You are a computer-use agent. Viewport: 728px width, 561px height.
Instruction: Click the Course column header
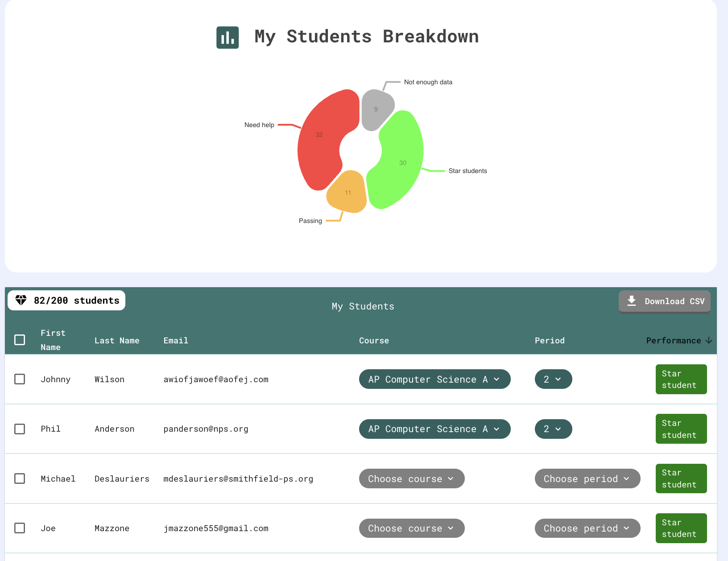(x=374, y=340)
